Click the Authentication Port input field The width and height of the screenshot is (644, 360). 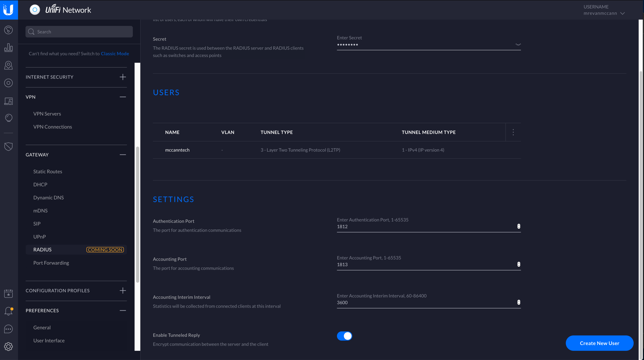tap(428, 226)
